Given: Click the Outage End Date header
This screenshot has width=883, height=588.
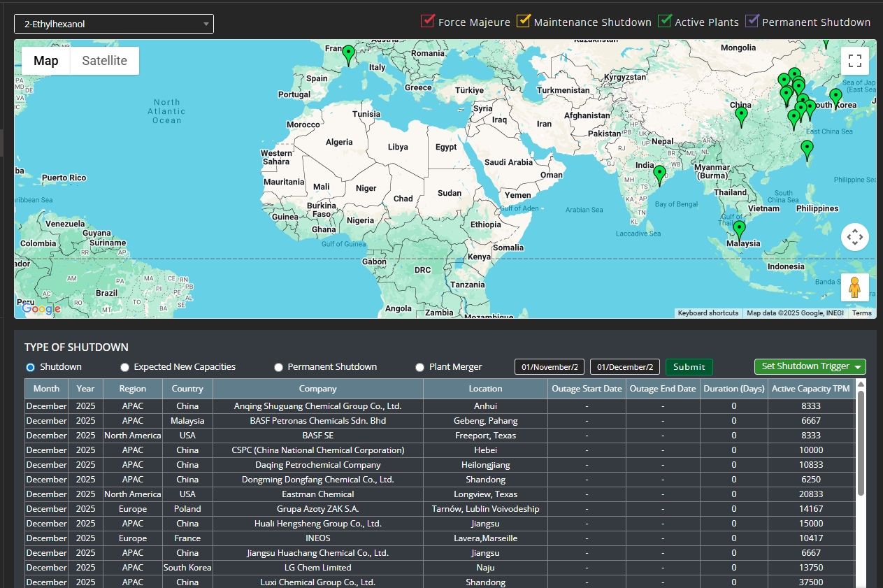Looking at the screenshot, I should coord(663,389).
